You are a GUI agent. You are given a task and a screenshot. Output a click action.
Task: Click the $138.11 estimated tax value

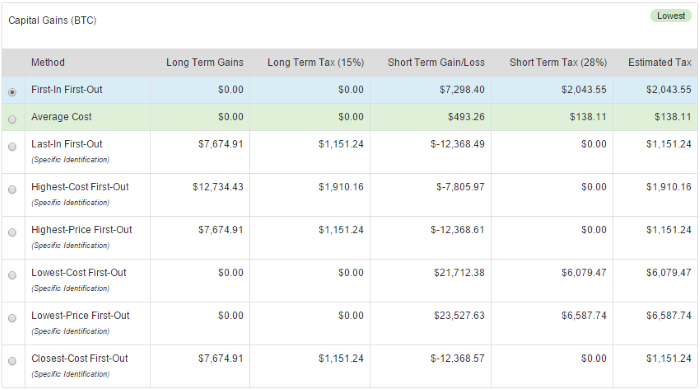pyautogui.click(x=673, y=117)
